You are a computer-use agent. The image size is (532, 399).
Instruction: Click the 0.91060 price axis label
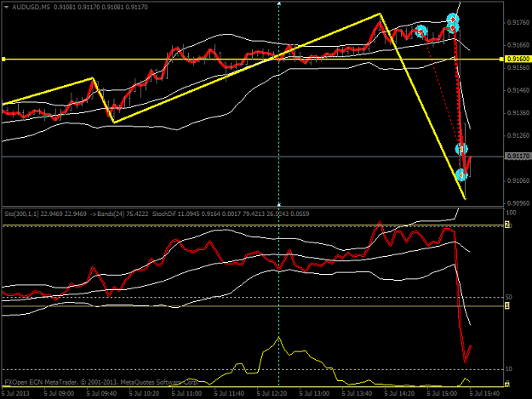518,180
